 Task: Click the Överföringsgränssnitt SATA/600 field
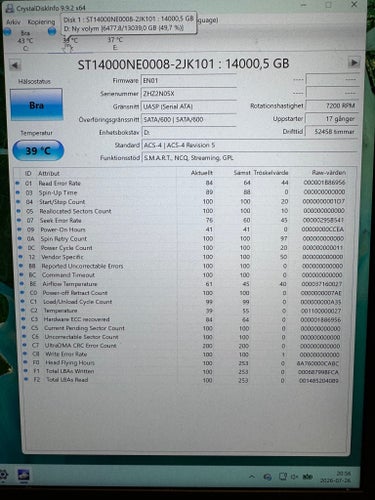tap(189, 119)
